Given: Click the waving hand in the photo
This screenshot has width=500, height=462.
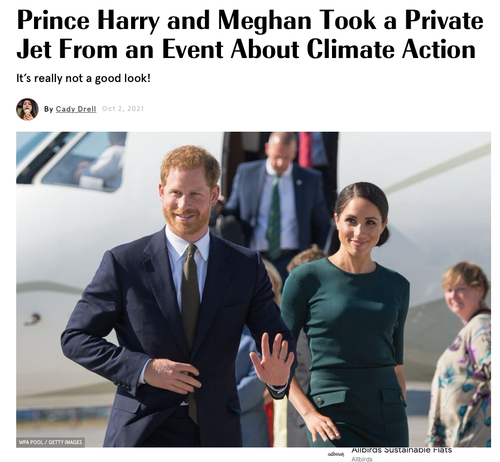Looking at the screenshot, I should point(272,360).
